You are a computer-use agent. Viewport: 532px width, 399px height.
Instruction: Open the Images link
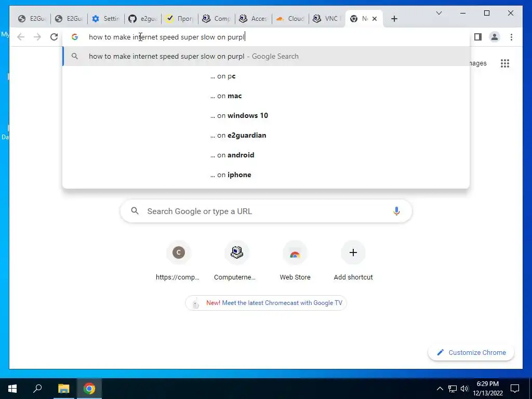coord(478,63)
